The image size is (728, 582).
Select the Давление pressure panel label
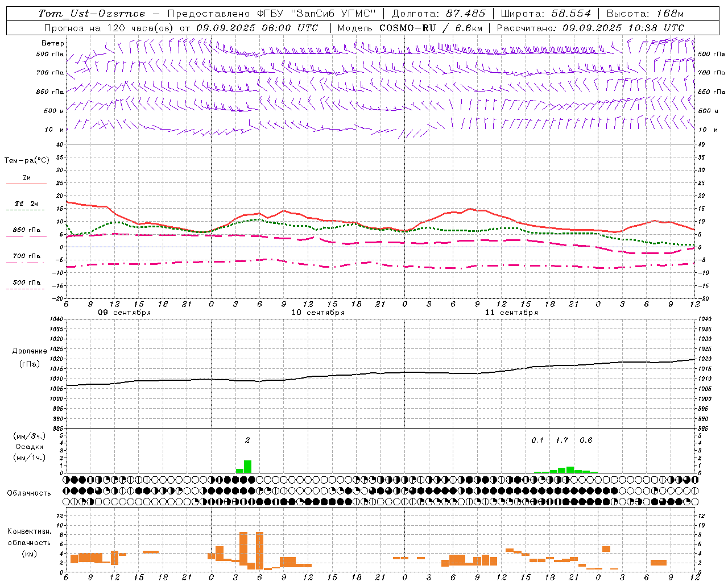30,351
